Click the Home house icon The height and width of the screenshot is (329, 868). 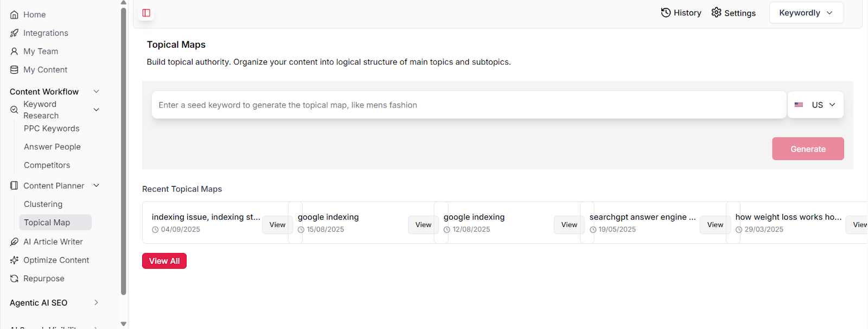(x=14, y=15)
